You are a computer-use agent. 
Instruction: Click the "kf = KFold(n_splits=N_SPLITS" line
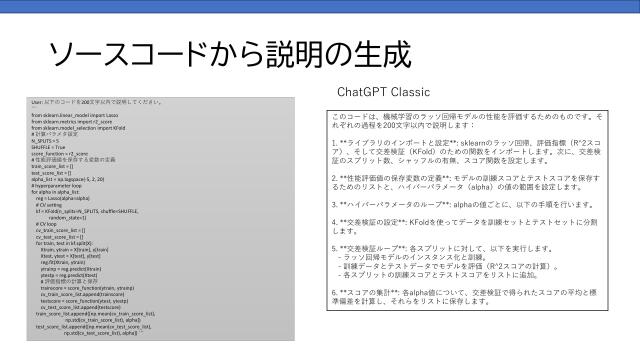pyautogui.click(x=87, y=211)
